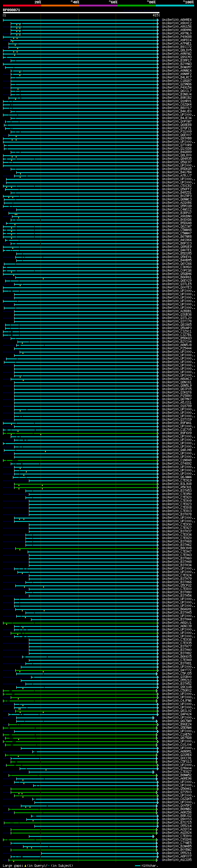Click the UniRef100_Q84M35 label
The image size is (197, 868).
pyautogui.click(x=177, y=159)
